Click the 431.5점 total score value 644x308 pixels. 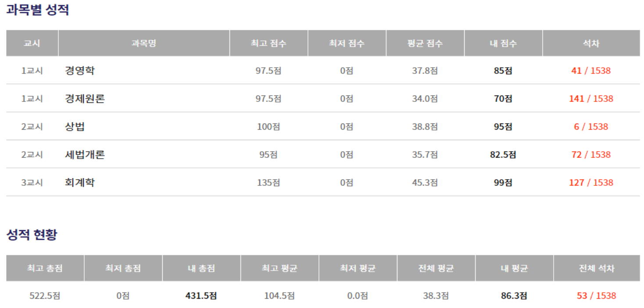201,296
